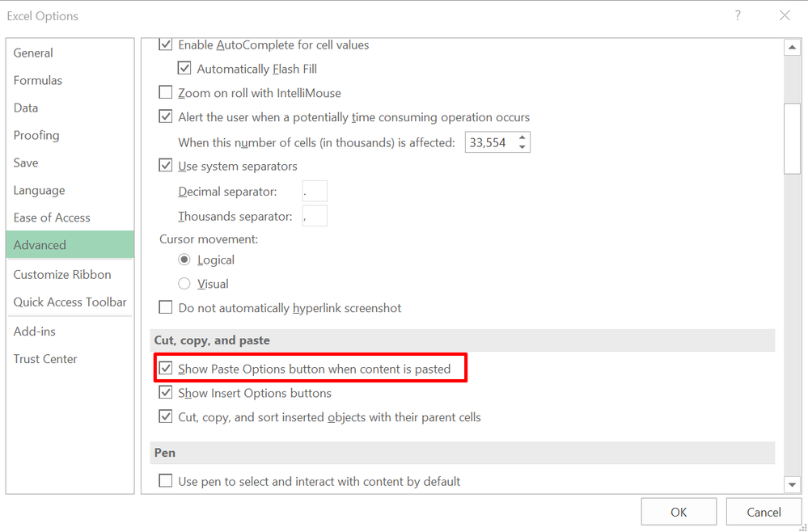The width and height of the screenshot is (808, 532).
Task: Enable Zoom on roll with IntelliMouse
Action: (x=166, y=92)
